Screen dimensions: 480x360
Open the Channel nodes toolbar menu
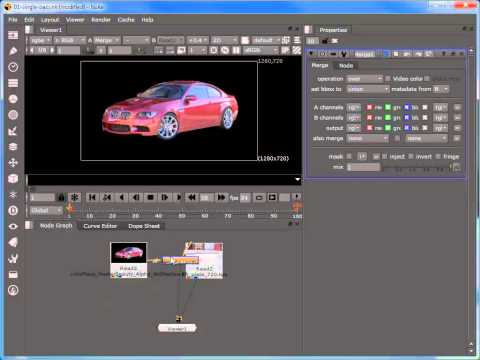pyautogui.click(x=13, y=83)
